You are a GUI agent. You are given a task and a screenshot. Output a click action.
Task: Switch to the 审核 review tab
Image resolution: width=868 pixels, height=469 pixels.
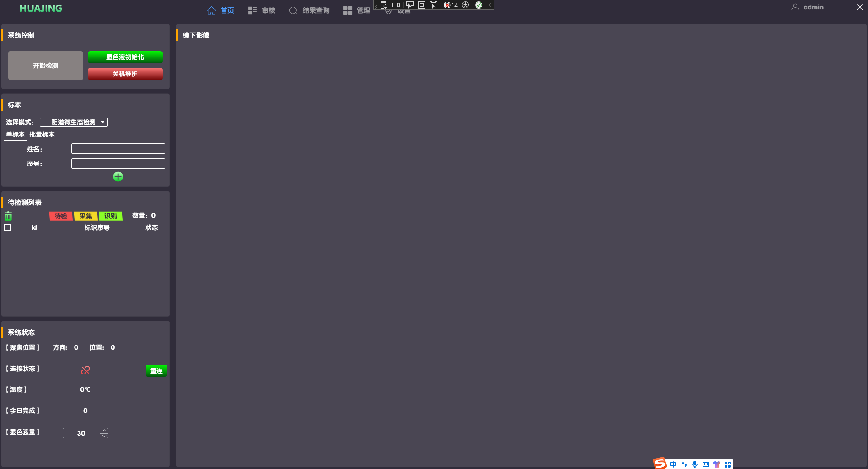(x=262, y=10)
